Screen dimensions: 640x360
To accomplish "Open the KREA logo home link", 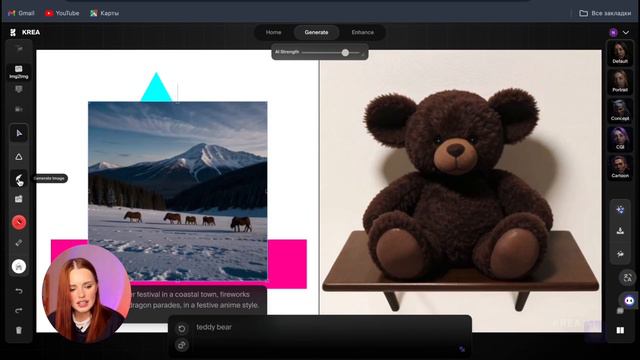I will [x=25, y=32].
